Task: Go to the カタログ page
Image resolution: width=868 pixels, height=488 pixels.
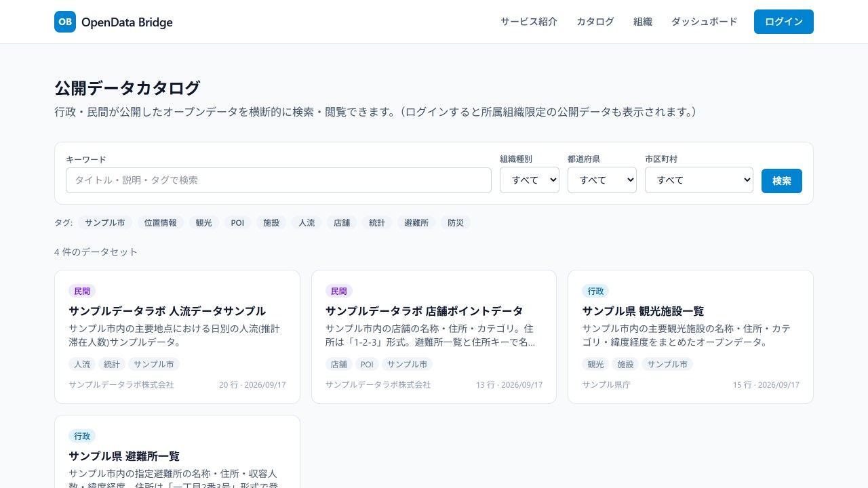Action: tap(595, 22)
